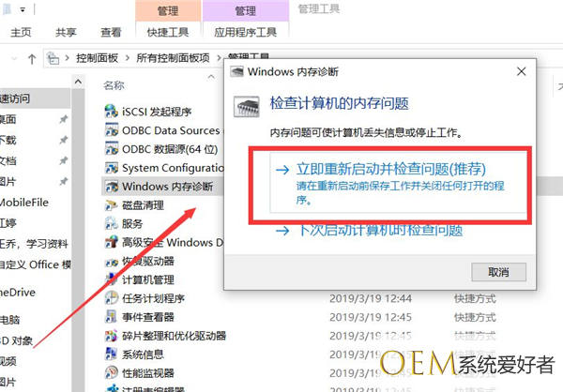Open the 查看 ribbon tab
This screenshot has width=563, height=392.
point(111,32)
